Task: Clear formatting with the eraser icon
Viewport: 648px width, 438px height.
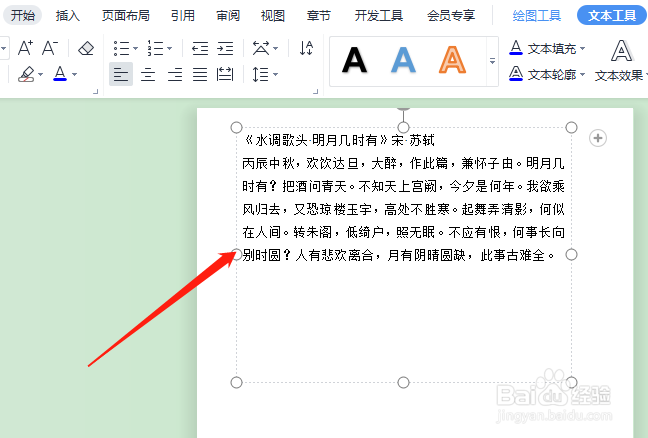Action: pyautogui.click(x=86, y=48)
